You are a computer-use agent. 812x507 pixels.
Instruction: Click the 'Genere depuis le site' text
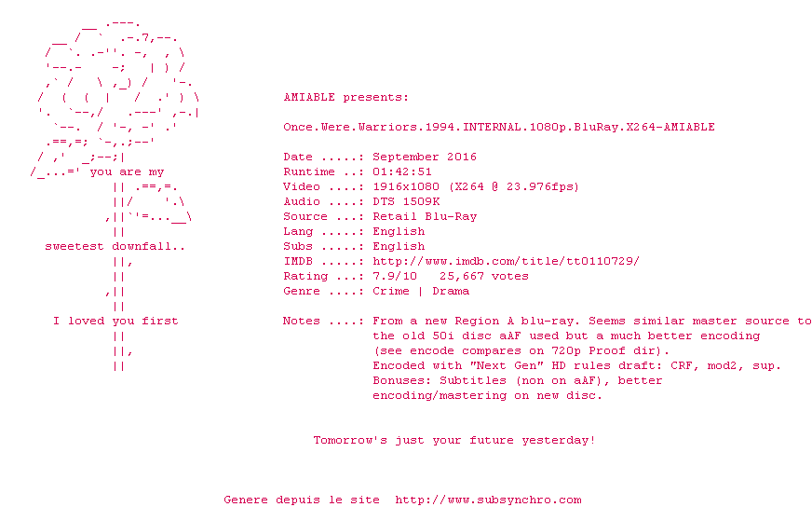coord(302,500)
